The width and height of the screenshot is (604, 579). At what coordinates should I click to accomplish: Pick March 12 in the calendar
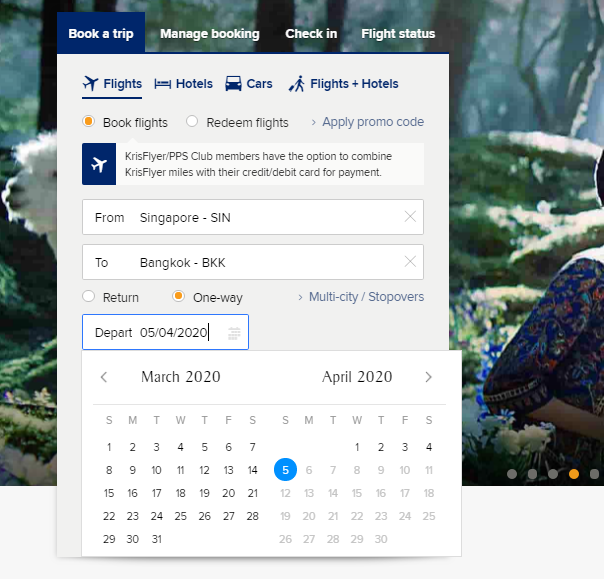click(x=205, y=470)
